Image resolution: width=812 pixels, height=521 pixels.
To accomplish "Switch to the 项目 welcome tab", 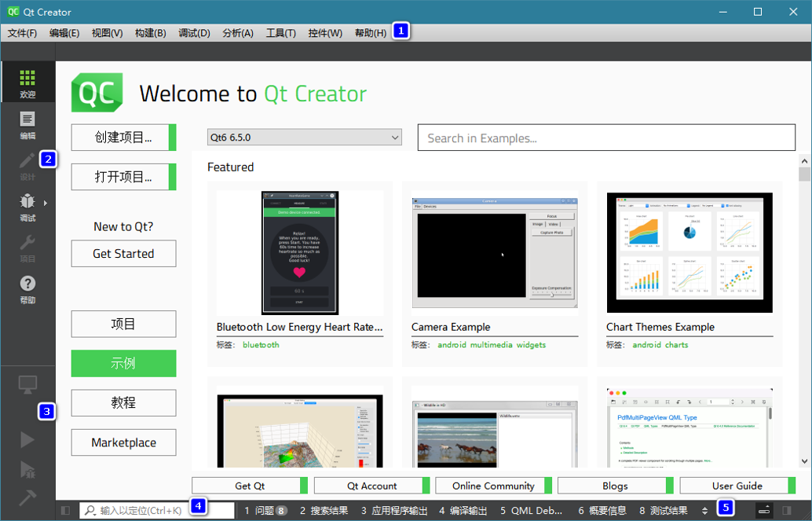I will 124,324.
